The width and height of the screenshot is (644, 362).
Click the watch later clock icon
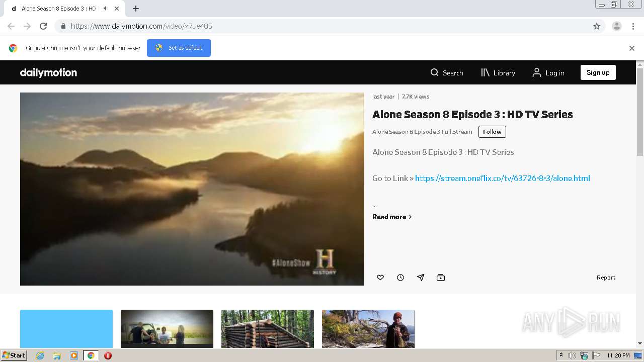[400, 278]
